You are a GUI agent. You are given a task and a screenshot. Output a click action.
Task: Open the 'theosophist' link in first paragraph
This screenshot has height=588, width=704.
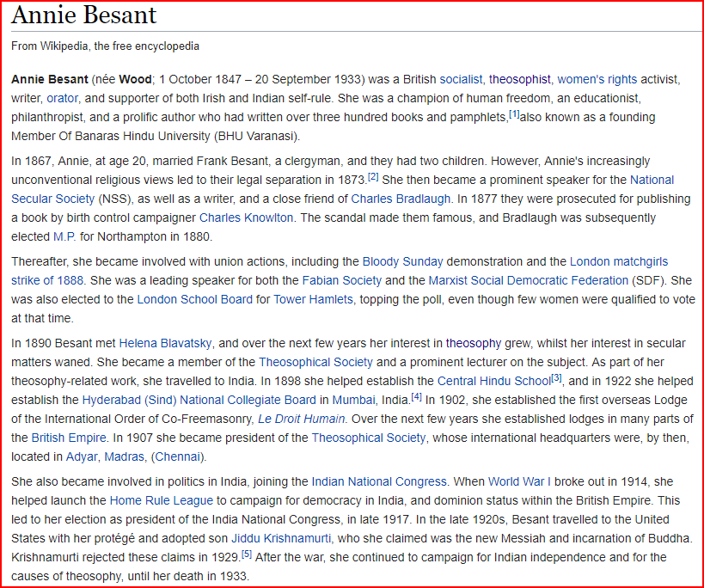(x=519, y=79)
